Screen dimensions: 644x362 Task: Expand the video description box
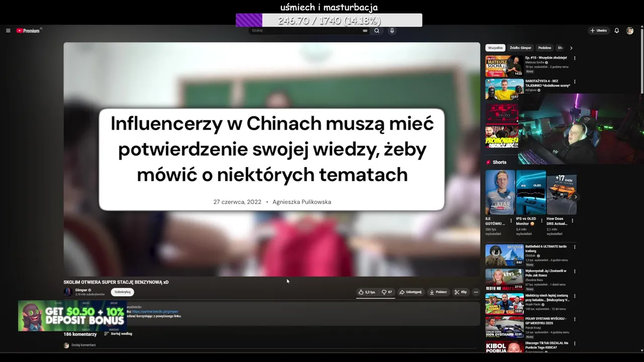tap(272, 313)
